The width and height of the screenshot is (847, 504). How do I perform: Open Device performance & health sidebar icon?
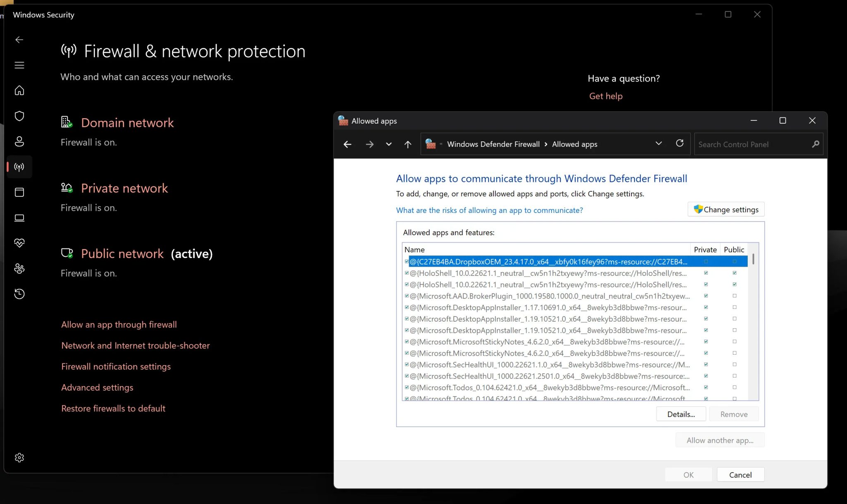click(19, 243)
